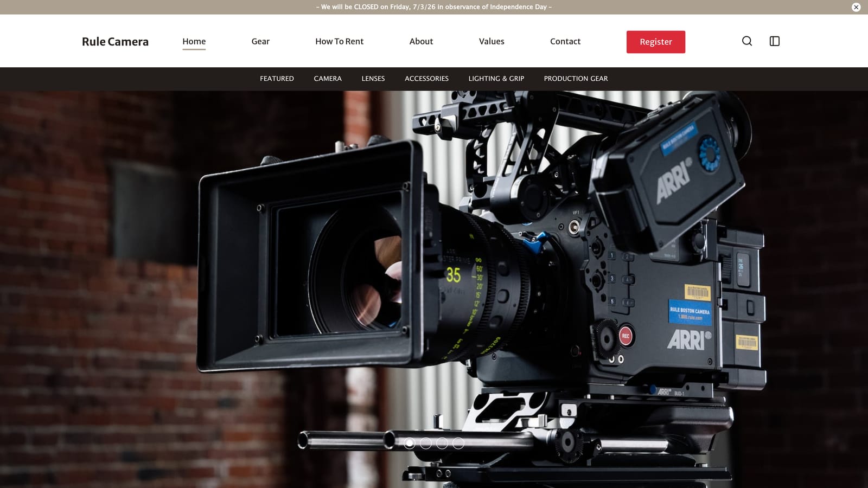868x488 pixels.
Task: Dismiss the holiday closure announcement banner
Action: coord(856,7)
